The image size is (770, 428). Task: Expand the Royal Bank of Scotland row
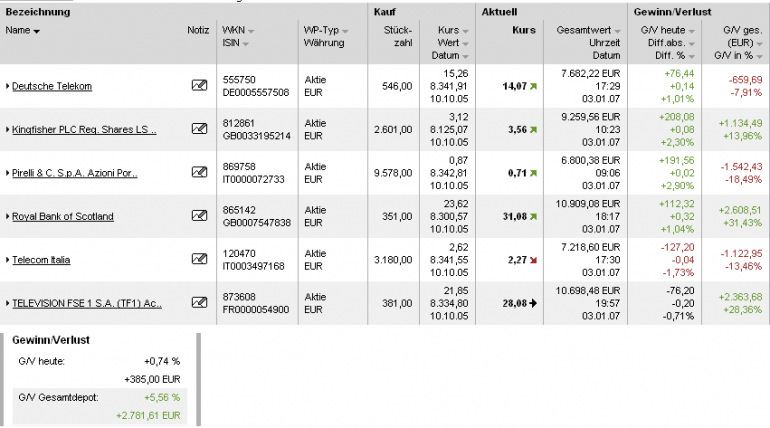coord(7,216)
